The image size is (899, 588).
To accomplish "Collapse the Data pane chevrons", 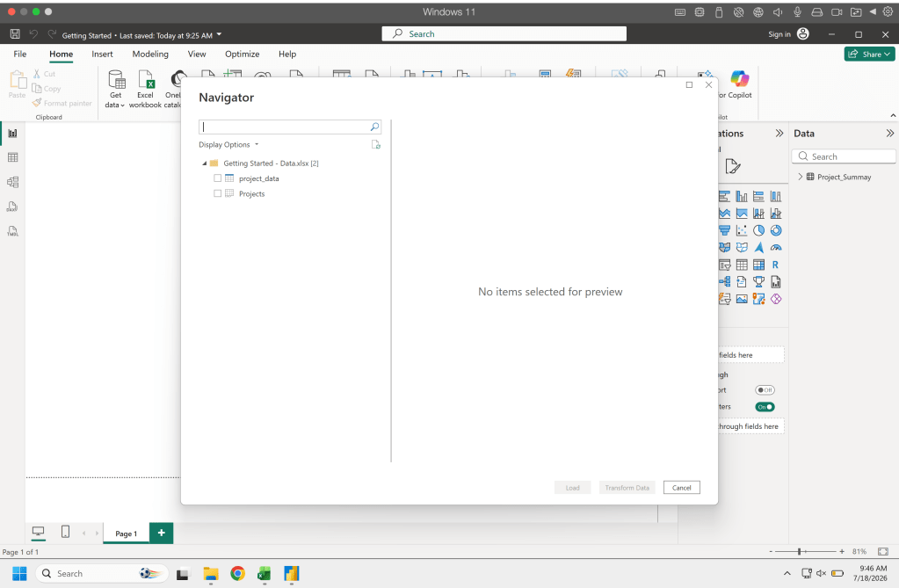I will [890, 133].
